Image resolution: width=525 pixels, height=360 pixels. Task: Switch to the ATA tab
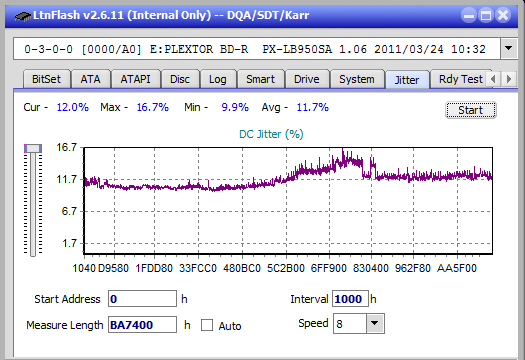click(90, 79)
